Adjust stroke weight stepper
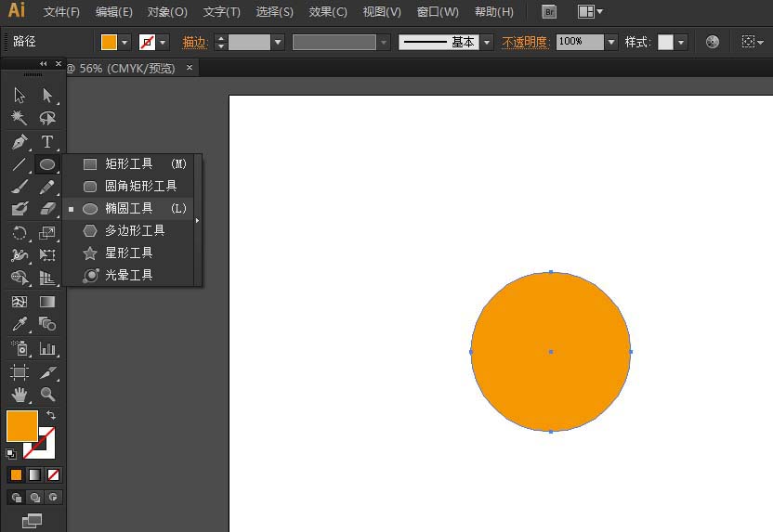Image resolution: width=773 pixels, height=532 pixels. [x=221, y=43]
